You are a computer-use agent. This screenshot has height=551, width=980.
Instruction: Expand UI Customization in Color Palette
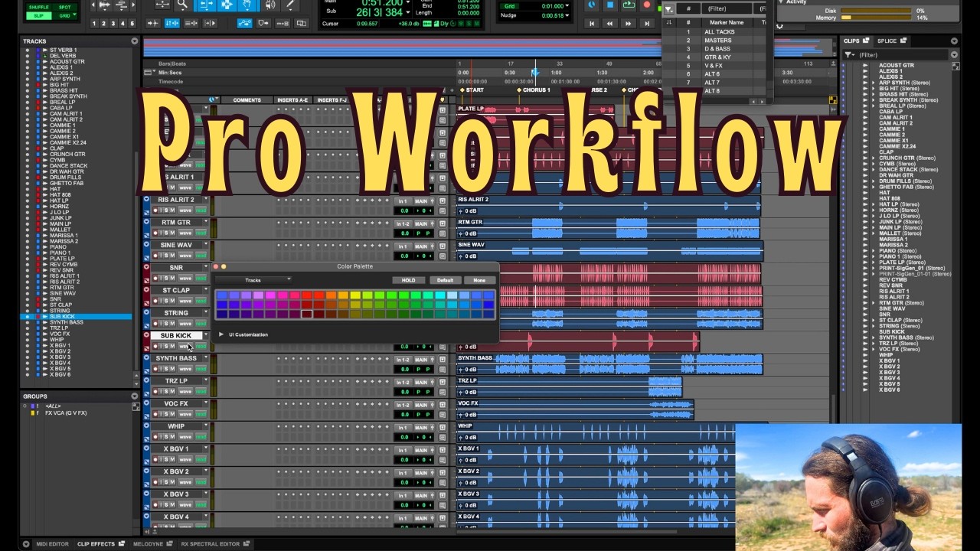(x=221, y=334)
